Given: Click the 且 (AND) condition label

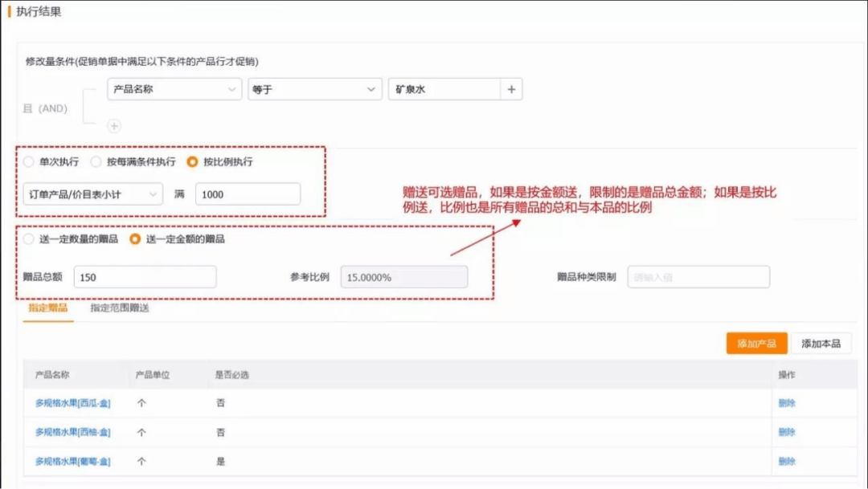Looking at the screenshot, I should coord(45,108).
